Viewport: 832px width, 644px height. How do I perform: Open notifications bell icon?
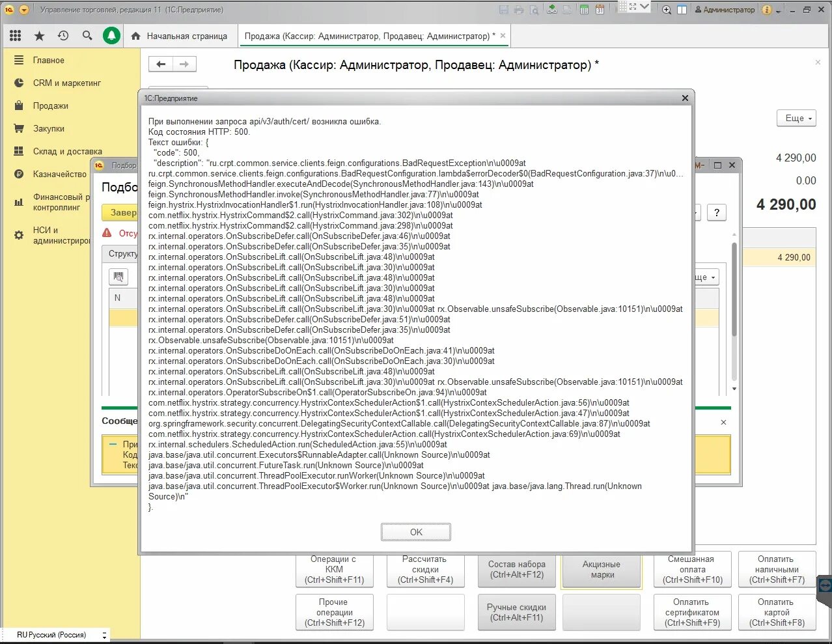coord(112,36)
